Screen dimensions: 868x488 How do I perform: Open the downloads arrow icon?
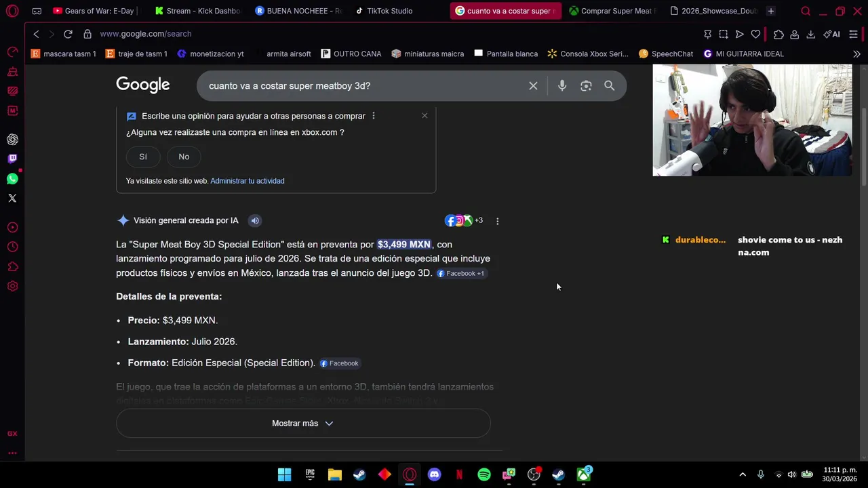click(810, 35)
